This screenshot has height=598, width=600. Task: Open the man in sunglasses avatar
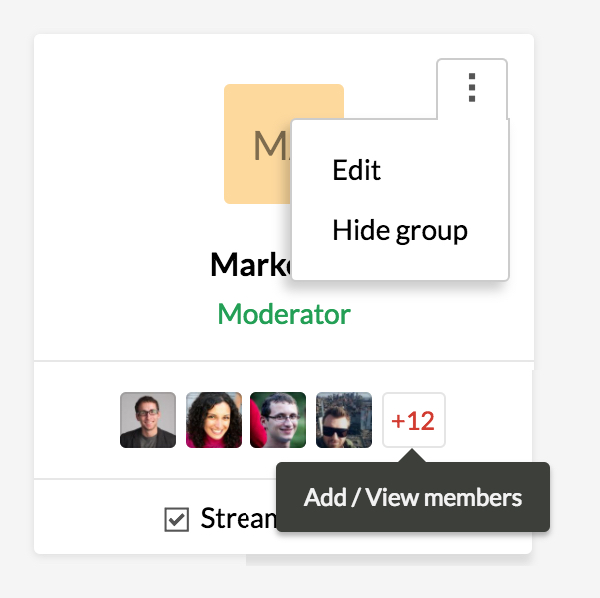(x=344, y=419)
